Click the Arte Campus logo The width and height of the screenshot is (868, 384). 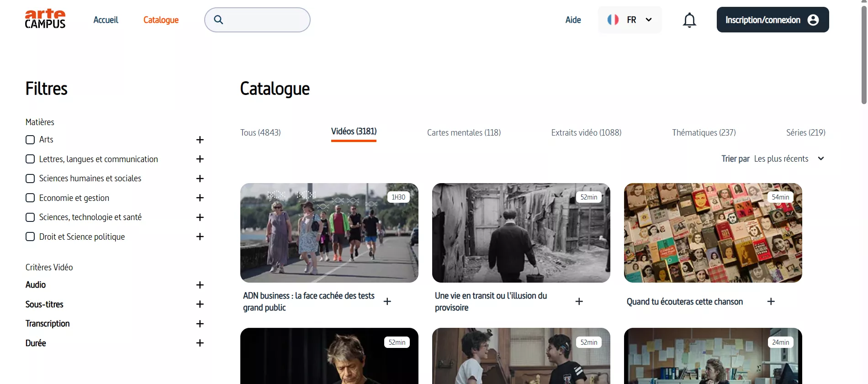point(45,19)
